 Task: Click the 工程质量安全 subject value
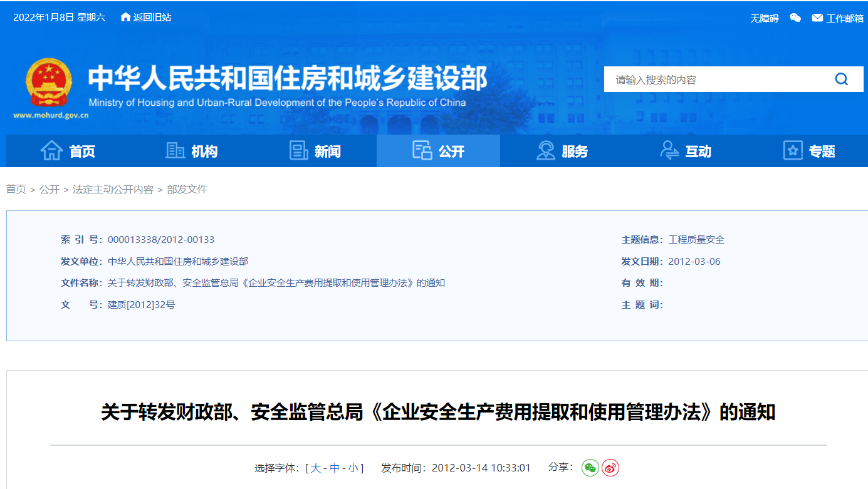pos(696,240)
